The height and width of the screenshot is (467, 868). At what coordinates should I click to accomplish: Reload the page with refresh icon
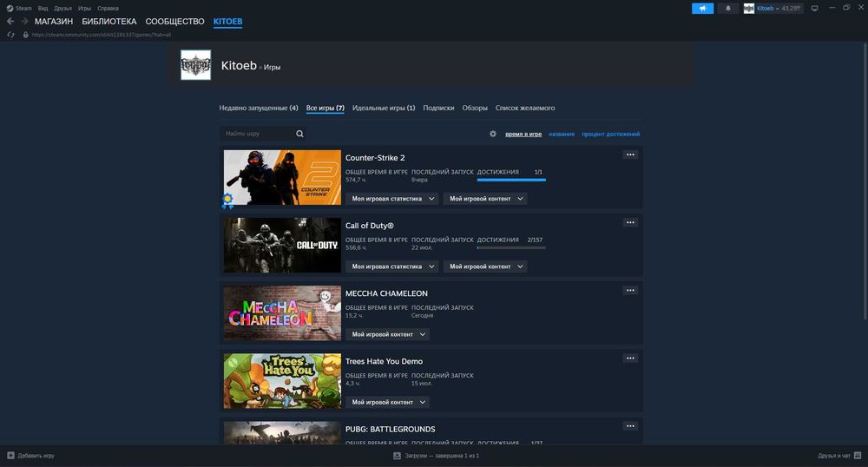pos(10,35)
